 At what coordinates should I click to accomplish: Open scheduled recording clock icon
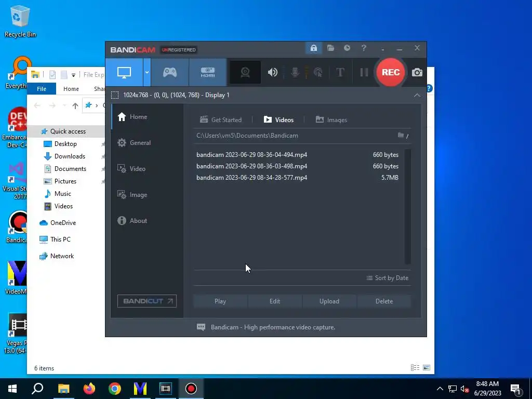347,48
